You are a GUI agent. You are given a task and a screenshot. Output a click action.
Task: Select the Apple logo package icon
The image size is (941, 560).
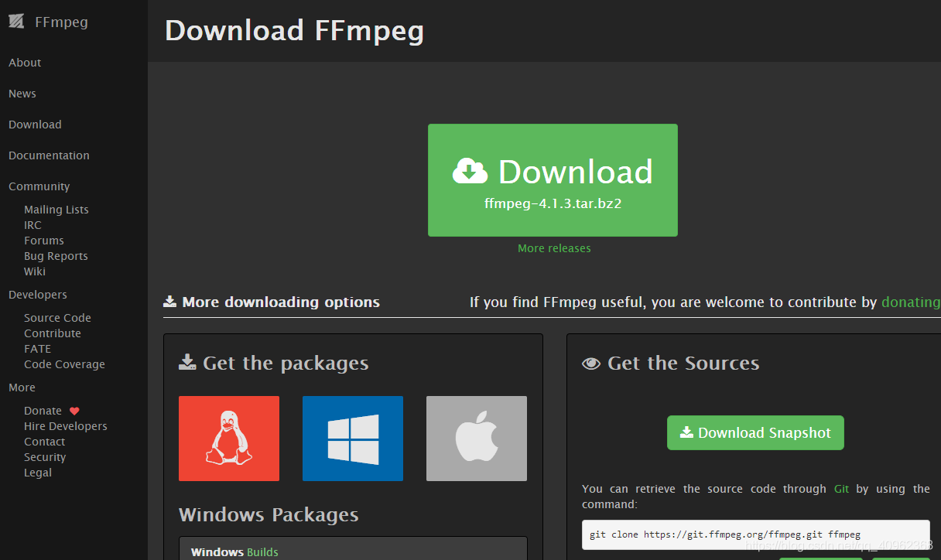point(477,439)
